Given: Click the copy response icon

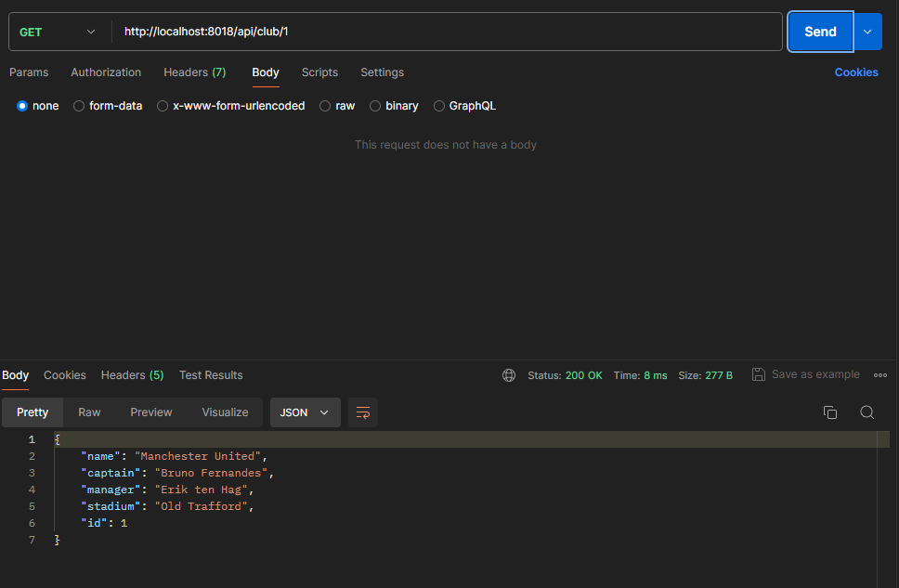Looking at the screenshot, I should pos(830,412).
